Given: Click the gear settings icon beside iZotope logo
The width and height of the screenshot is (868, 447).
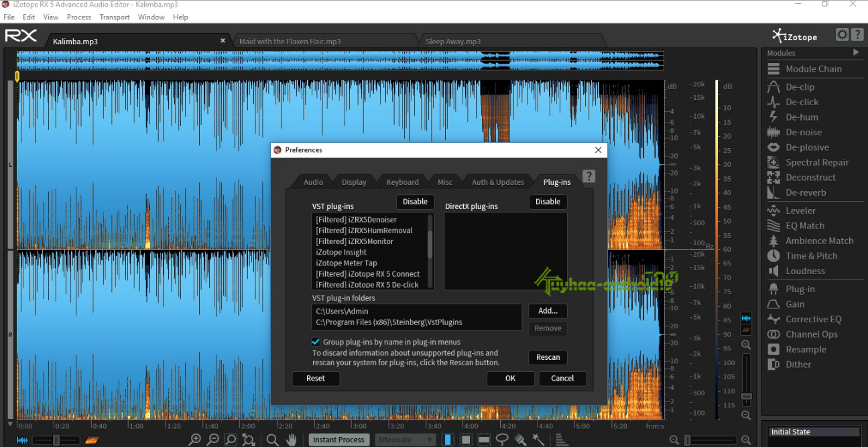Looking at the screenshot, I should click(842, 35).
